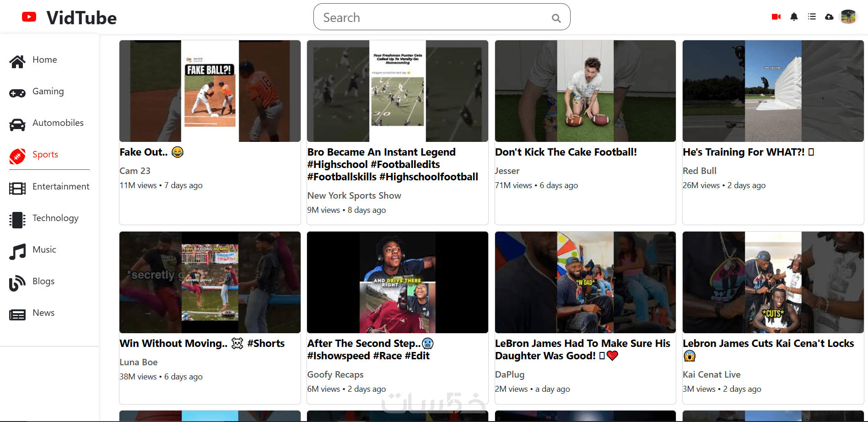Select the Automobiles category

coord(58,123)
